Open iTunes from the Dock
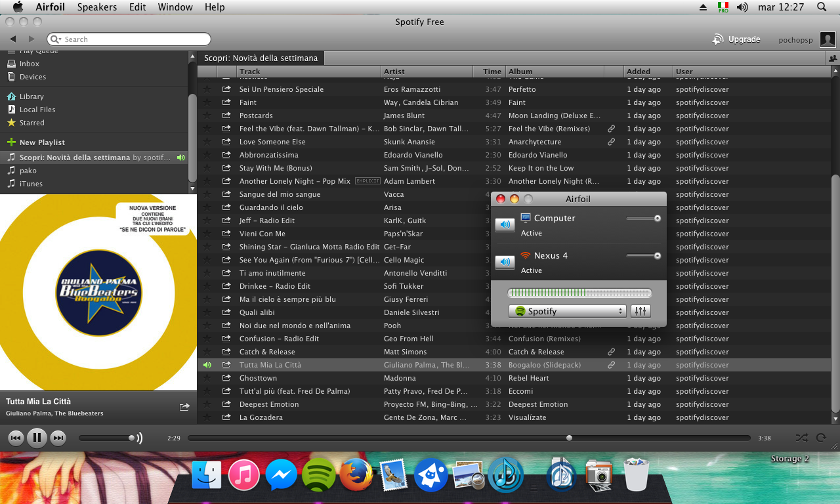The height and width of the screenshot is (504, 840). pos(244,474)
